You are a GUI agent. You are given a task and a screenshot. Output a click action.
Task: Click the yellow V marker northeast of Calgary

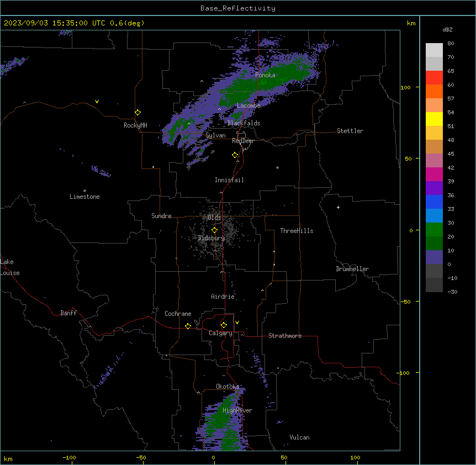click(x=237, y=323)
